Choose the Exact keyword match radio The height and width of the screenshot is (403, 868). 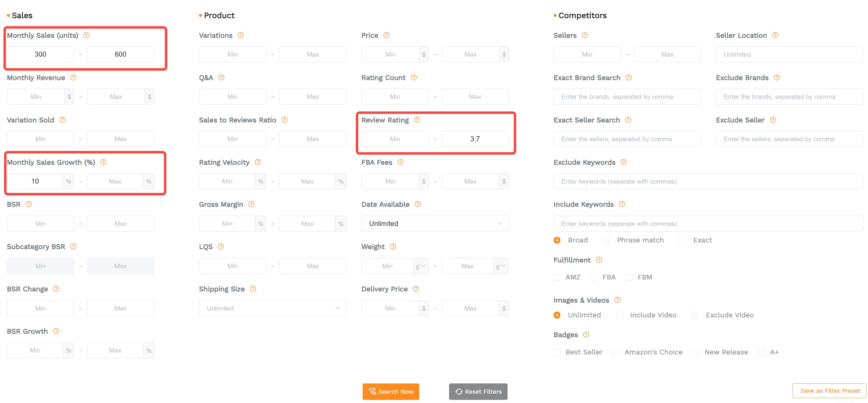(682, 240)
